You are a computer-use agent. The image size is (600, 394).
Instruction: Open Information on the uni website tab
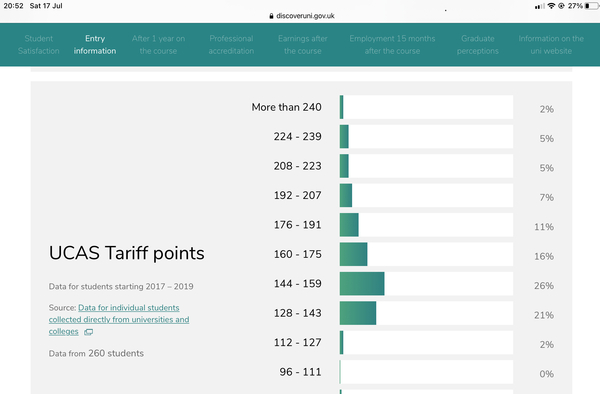coord(551,45)
